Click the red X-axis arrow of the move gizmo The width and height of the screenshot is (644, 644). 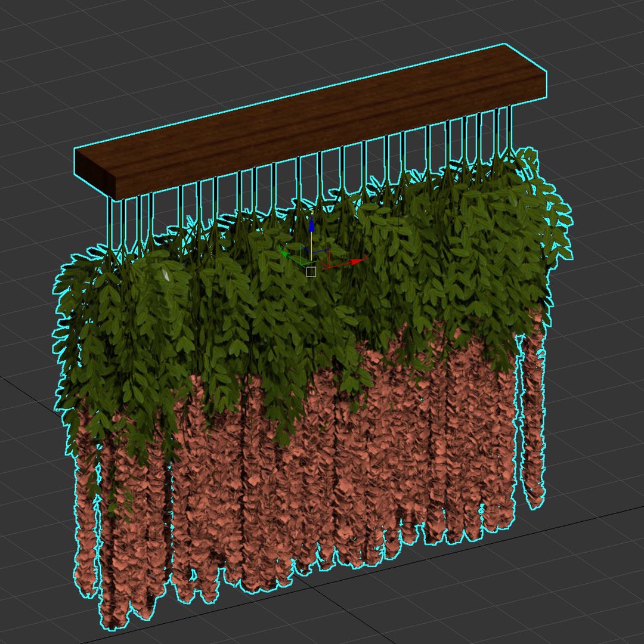pos(357,262)
